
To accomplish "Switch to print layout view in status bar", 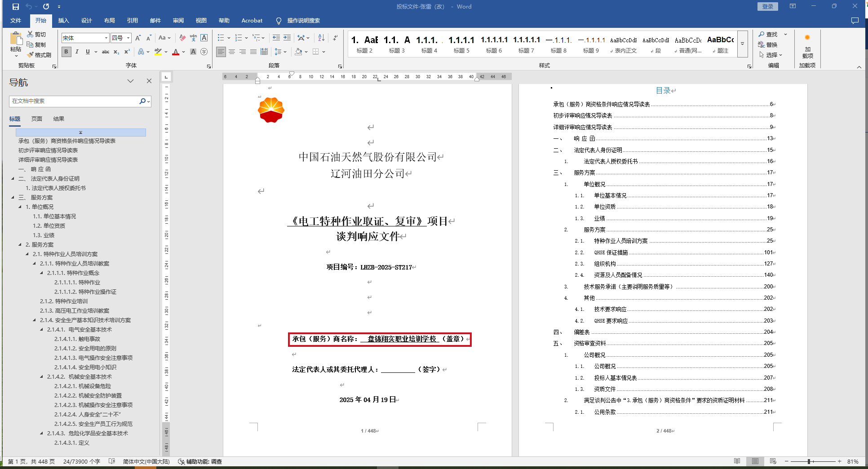I will [755, 461].
